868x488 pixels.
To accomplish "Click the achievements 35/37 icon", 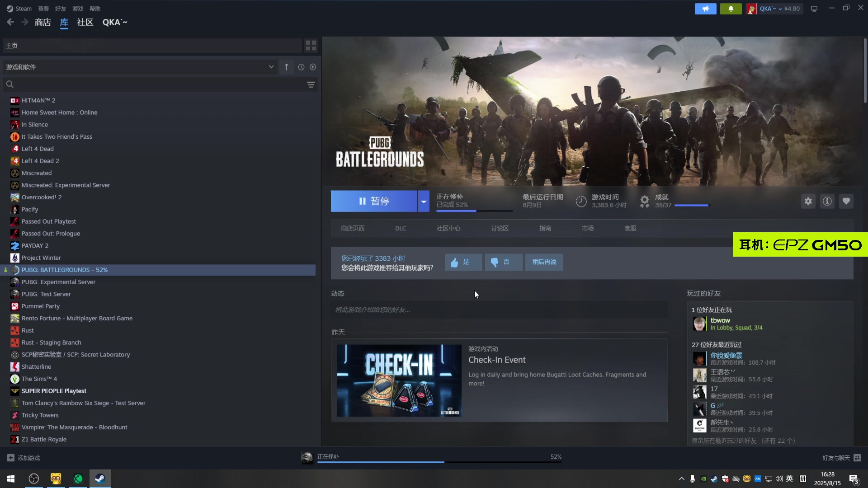I will pyautogui.click(x=645, y=201).
